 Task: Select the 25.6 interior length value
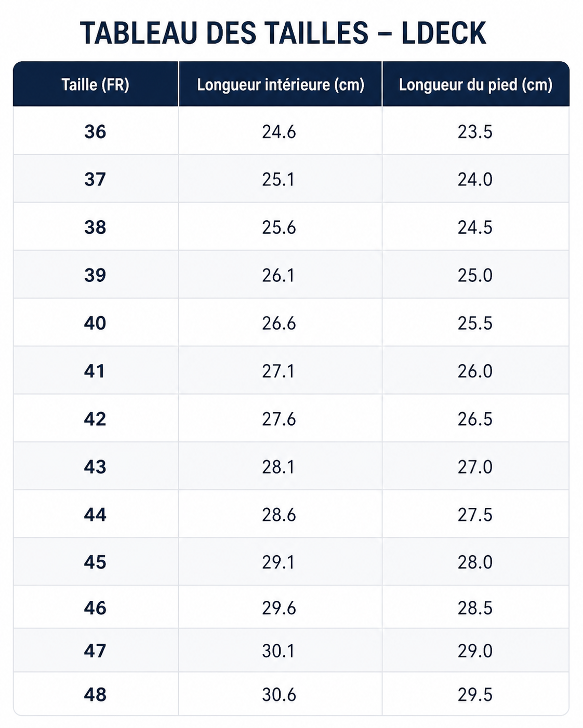tap(279, 227)
